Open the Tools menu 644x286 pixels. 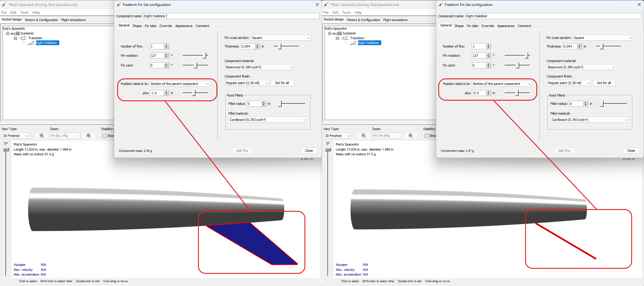24,12
